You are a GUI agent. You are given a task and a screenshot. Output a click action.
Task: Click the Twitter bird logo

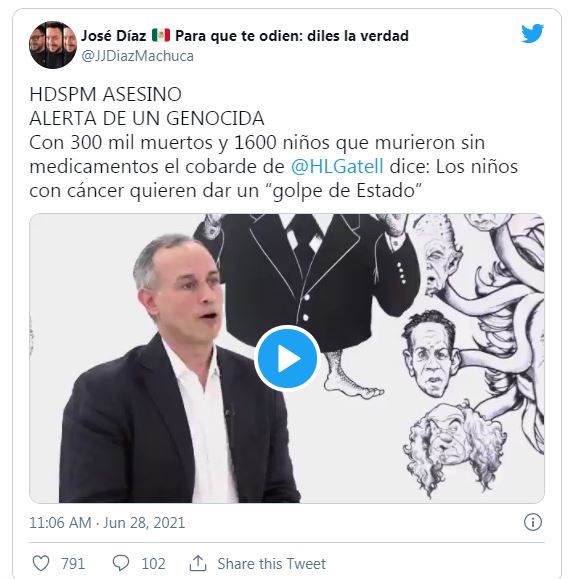click(x=532, y=33)
